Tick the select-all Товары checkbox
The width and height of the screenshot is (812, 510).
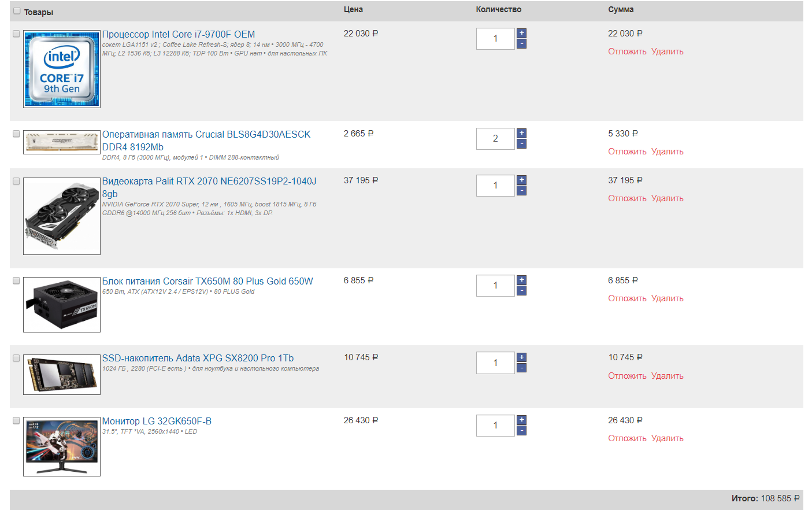pyautogui.click(x=17, y=11)
